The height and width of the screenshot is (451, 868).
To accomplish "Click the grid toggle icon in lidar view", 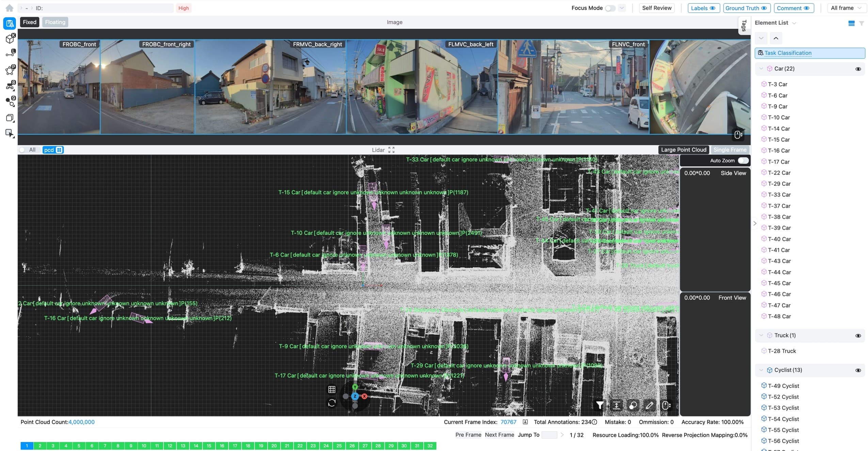I will (332, 389).
